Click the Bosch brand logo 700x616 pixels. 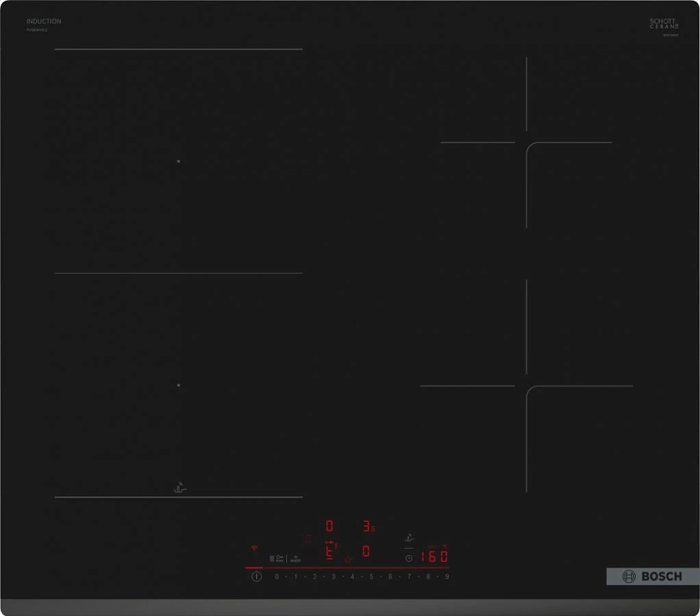click(652, 576)
